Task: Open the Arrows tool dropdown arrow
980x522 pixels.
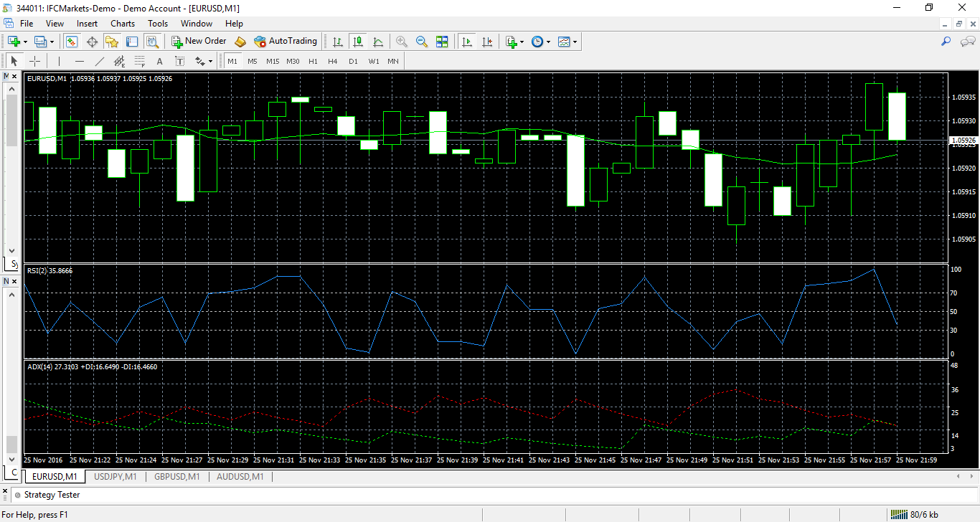Action: [211, 61]
